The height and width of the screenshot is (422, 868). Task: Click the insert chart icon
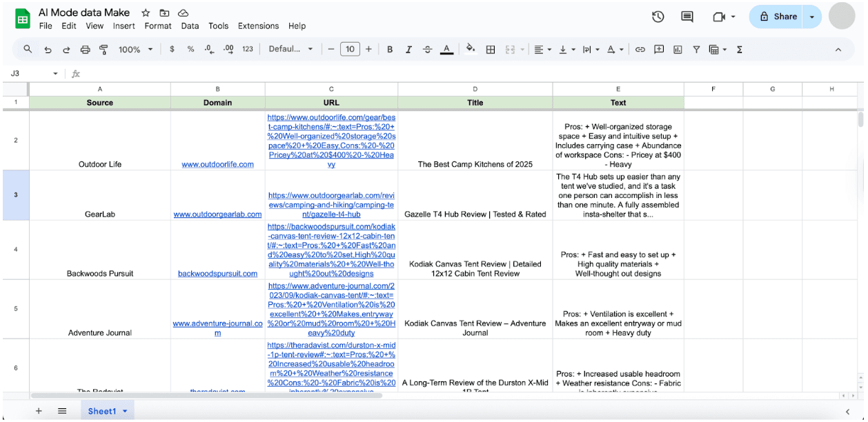(x=678, y=50)
